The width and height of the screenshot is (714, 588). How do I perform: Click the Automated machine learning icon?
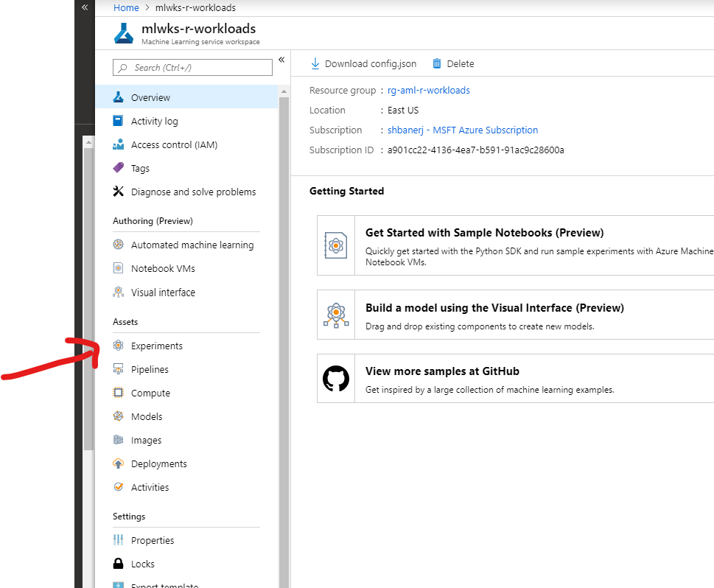[119, 245]
